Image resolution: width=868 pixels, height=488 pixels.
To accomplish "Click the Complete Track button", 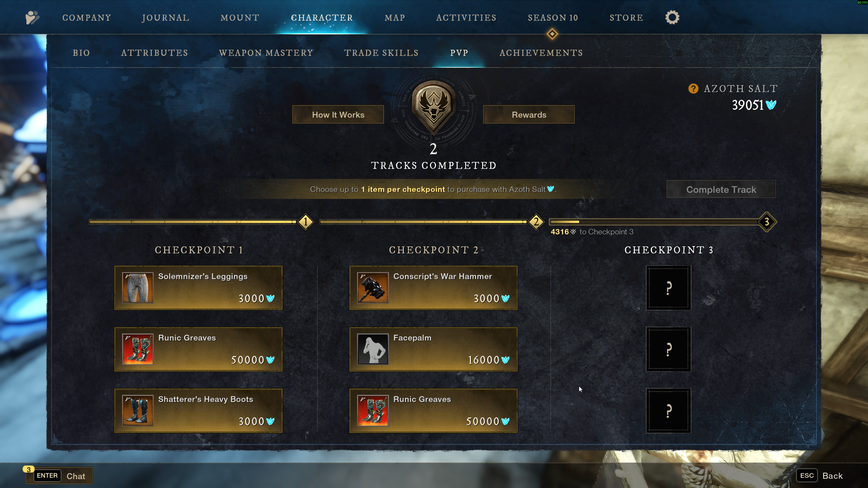I will pyautogui.click(x=721, y=189).
